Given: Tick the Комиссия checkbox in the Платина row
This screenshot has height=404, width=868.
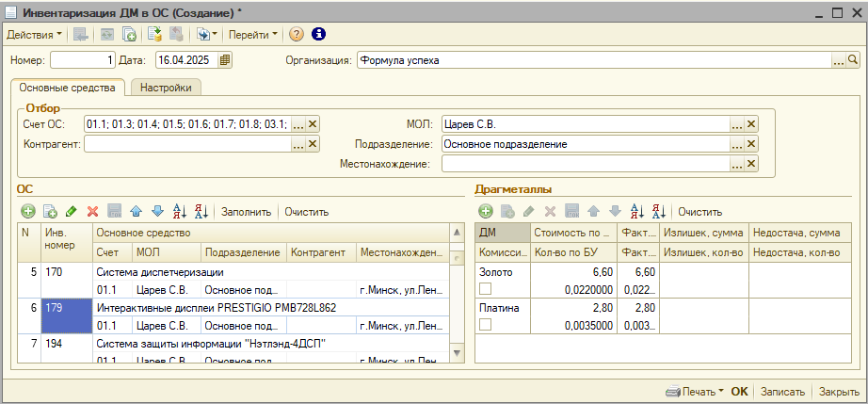Looking at the screenshot, I should (x=486, y=324).
